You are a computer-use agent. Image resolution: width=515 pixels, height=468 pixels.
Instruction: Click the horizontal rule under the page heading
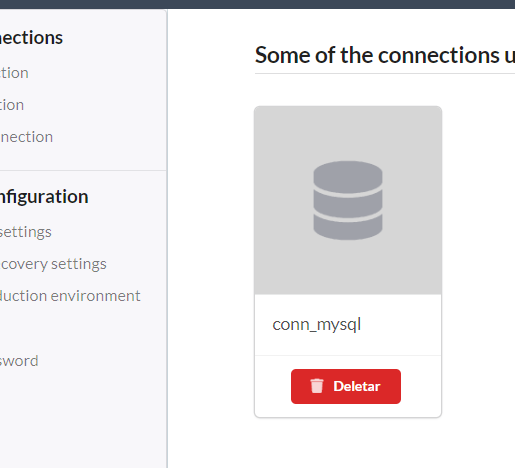pos(385,73)
